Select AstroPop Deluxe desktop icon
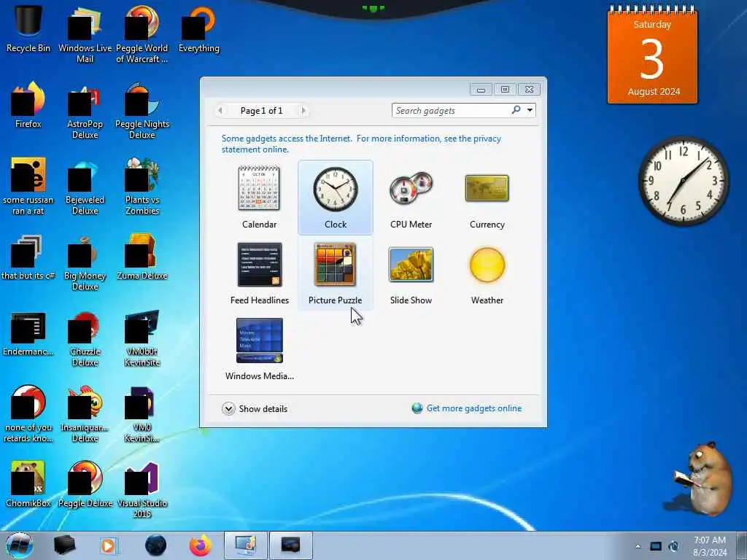Image resolution: width=747 pixels, height=560 pixels. click(85, 111)
